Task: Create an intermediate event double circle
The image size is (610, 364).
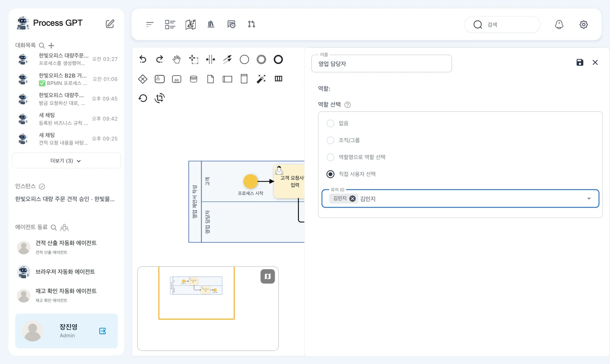Action: point(261,59)
